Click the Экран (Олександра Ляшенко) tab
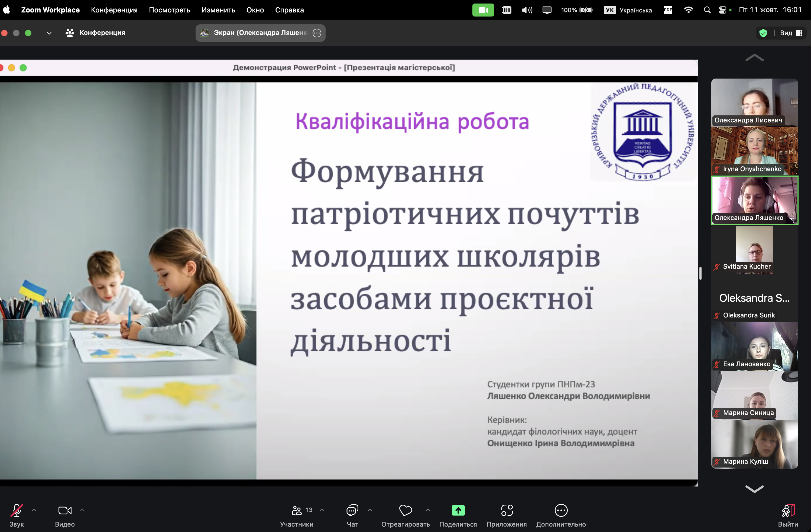This screenshot has height=532, width=811. [260, 33]
